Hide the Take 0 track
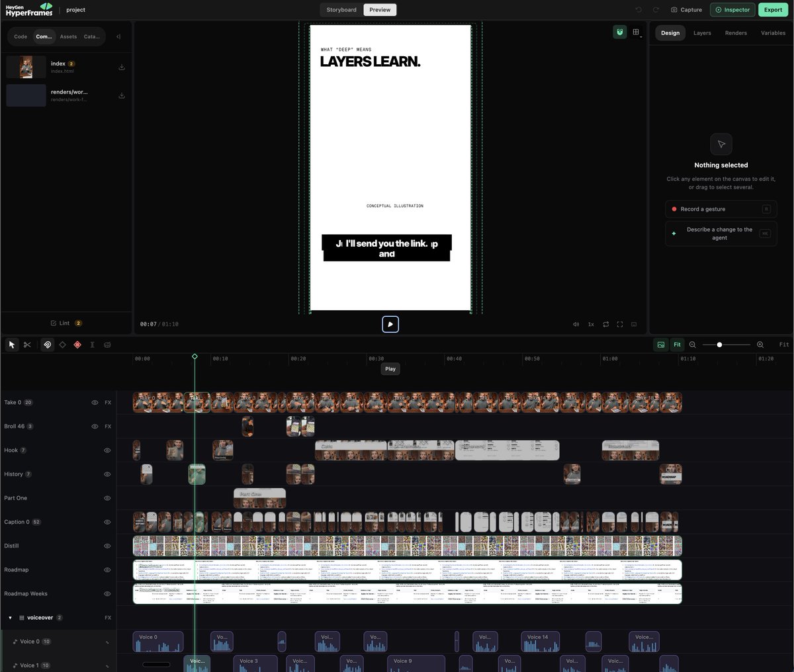This screenshot has height=672, width=794. point(95,402)
